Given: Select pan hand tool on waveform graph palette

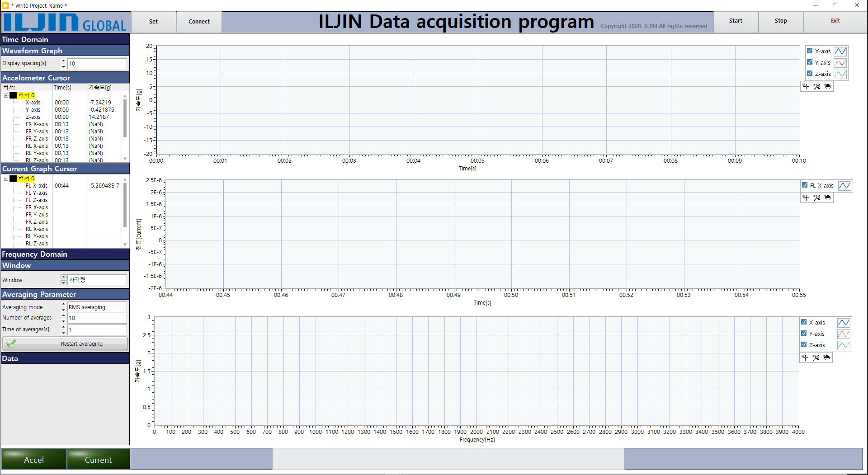Looking at the screenshot, I should [828, 86].
